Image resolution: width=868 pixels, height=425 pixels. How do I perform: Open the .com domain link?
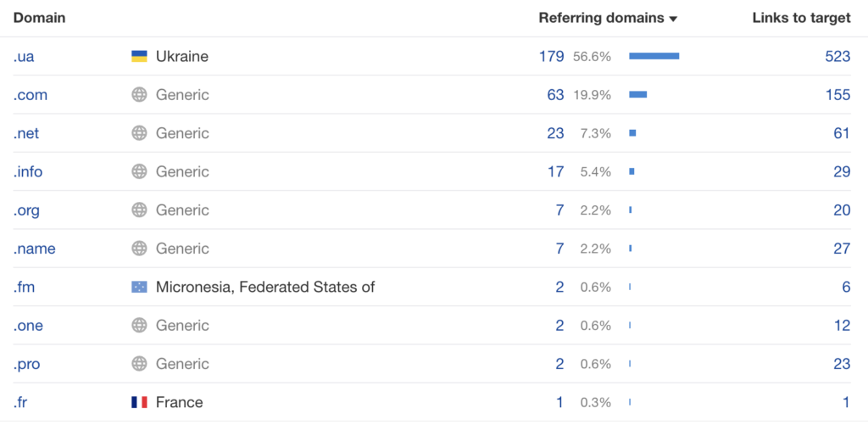tap(31, 95)
